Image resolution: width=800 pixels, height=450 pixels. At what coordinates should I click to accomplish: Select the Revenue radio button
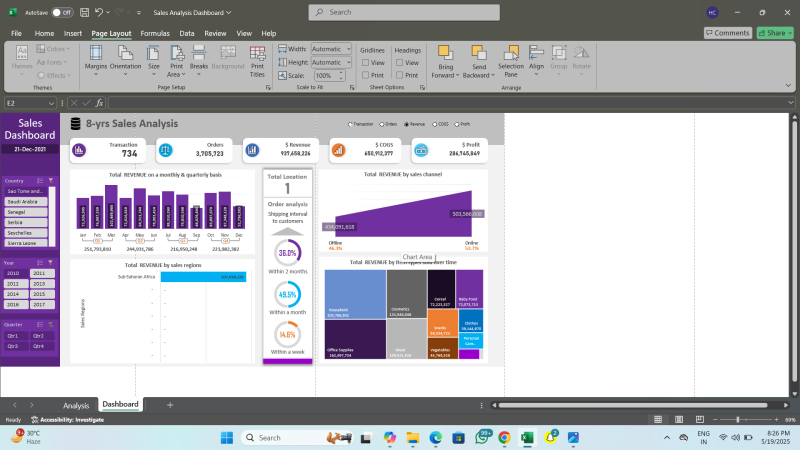407,124
